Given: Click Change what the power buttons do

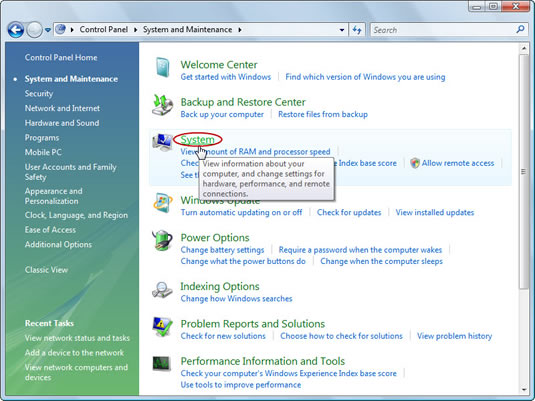Looking at the screenshot, I should coord(243,261).
